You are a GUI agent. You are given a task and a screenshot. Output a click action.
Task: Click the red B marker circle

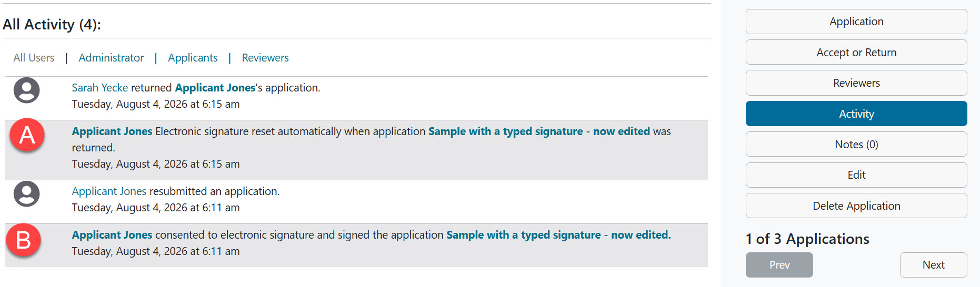pos(24,240)
